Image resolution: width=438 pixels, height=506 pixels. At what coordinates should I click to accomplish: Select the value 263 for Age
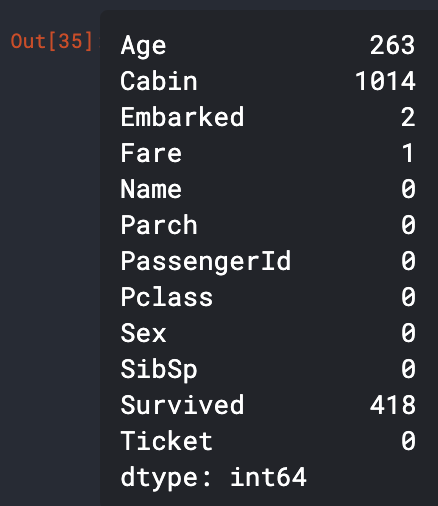393,45
